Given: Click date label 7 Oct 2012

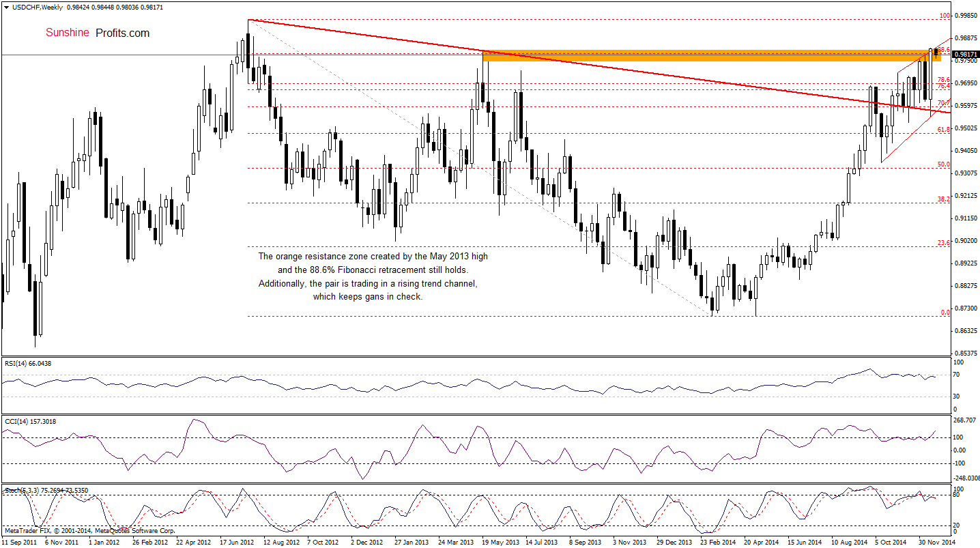Looking at the screenshot, I should (323, 543).
